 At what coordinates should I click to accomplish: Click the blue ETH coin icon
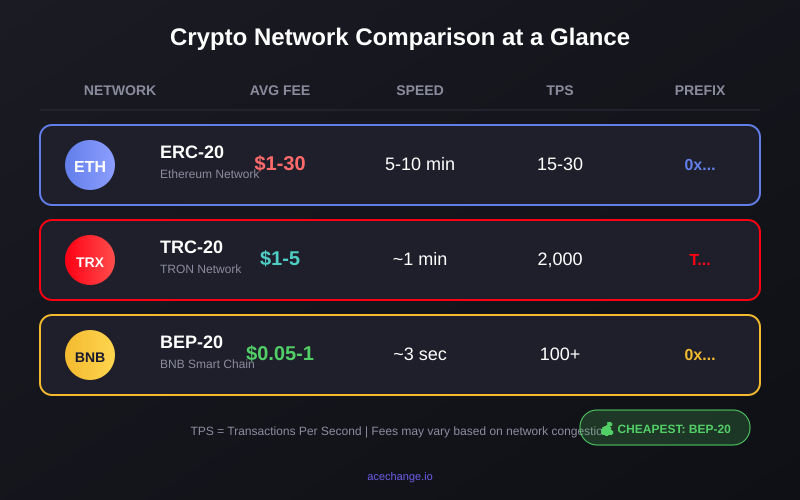(90, 165)
